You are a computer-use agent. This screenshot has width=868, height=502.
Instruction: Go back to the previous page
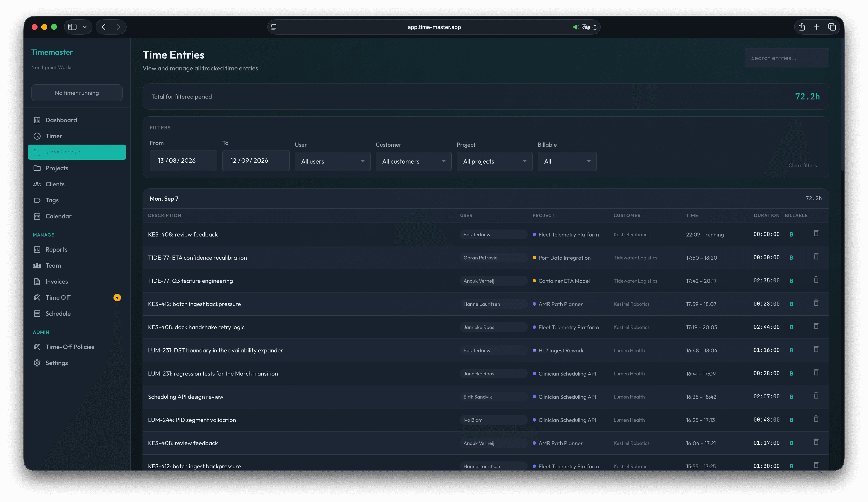[103, 27]
